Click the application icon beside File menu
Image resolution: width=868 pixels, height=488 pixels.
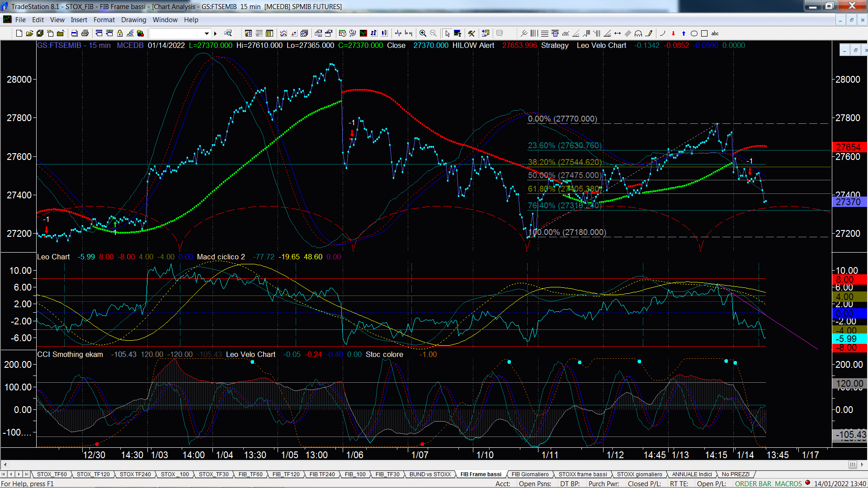pyautogui.click(x=7, y=19)
